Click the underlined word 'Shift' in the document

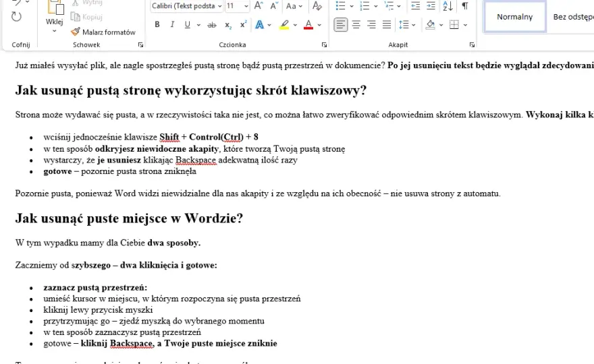tap(169, 137)
